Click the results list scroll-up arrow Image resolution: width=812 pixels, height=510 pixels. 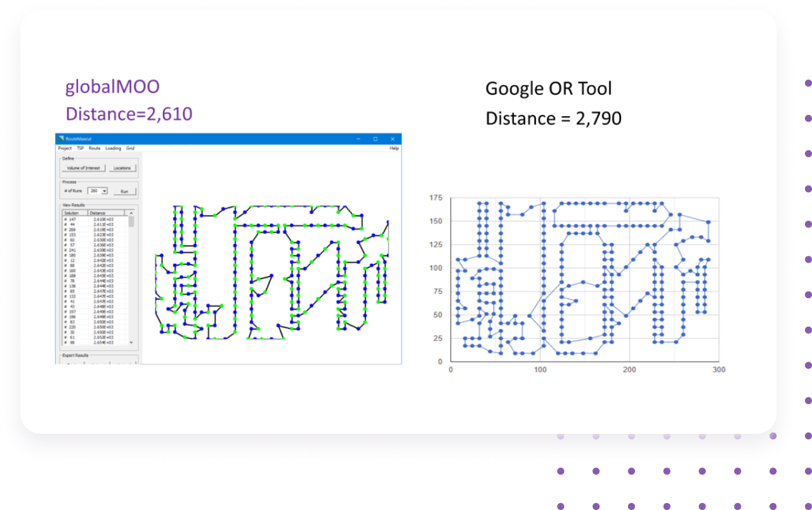(131, 213)
